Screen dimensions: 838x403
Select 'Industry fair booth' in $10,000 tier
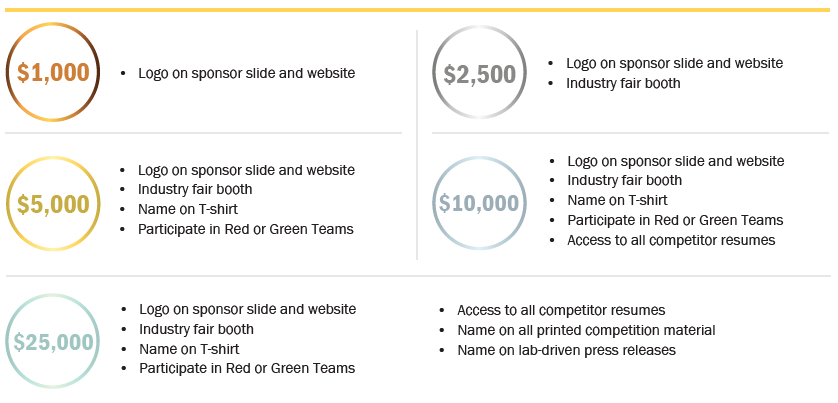(x=625, y=181)
